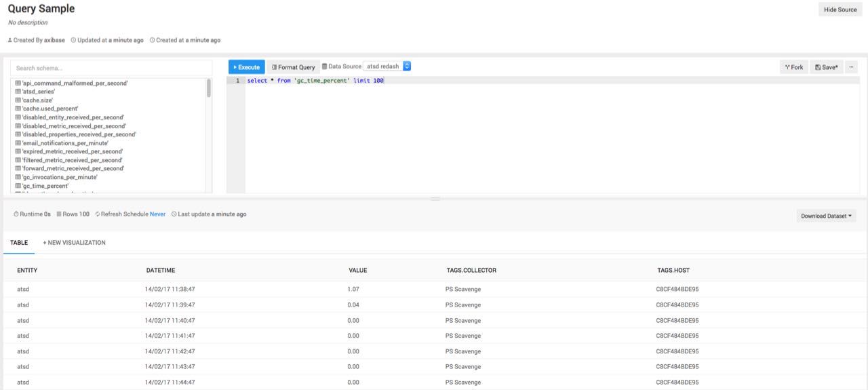Click the table icon beside 'email_notifications_per_minute'
This screenshot has width=868, height=390.
click(x=18, y=143)
